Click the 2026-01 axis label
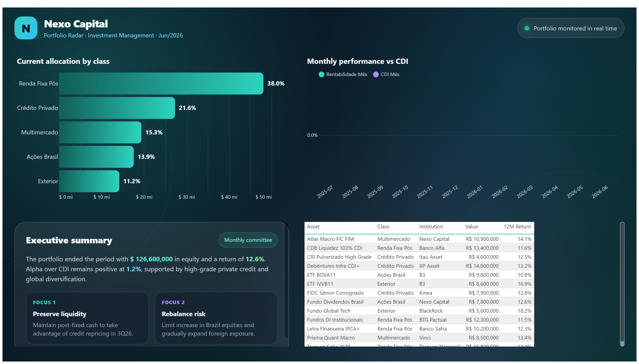This screenshot has width=639, height=364. pos(474,192)
